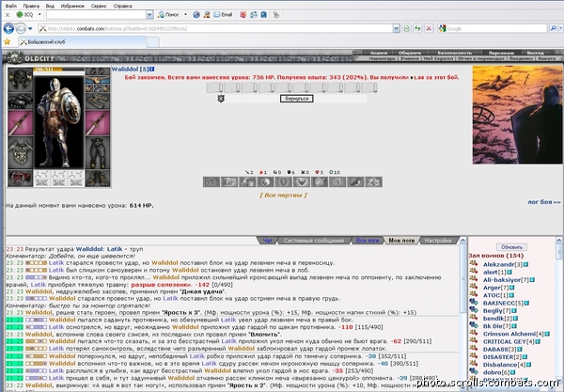
Task: Click player Alekzandr[3] in the list
Action: coord(502,264)
